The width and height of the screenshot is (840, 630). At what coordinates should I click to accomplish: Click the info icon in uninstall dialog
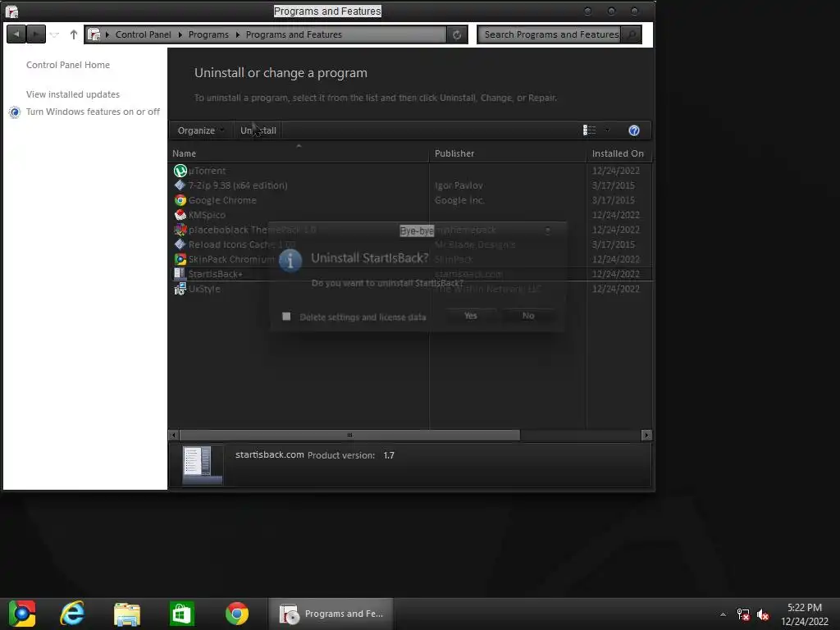(x=290, y=260)
